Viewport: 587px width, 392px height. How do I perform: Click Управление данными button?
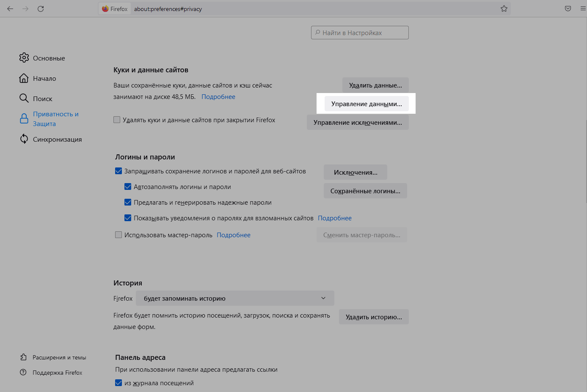coord(367,104)
